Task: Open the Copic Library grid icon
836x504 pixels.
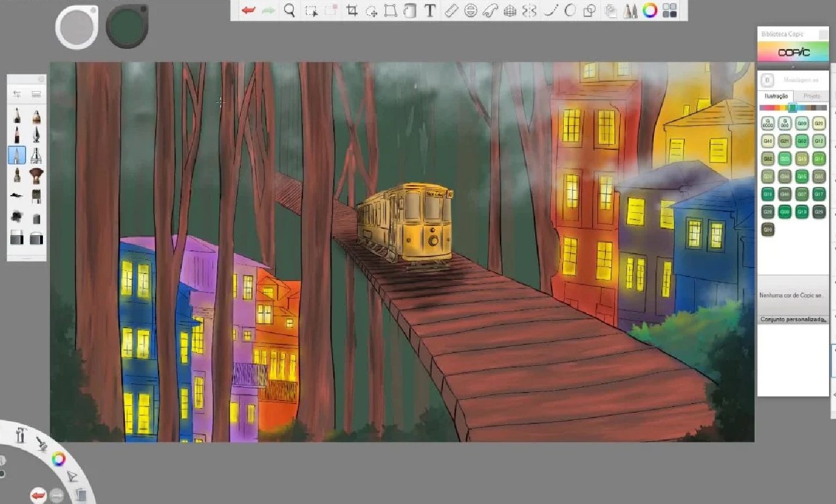Action: [x=670, y=10]
